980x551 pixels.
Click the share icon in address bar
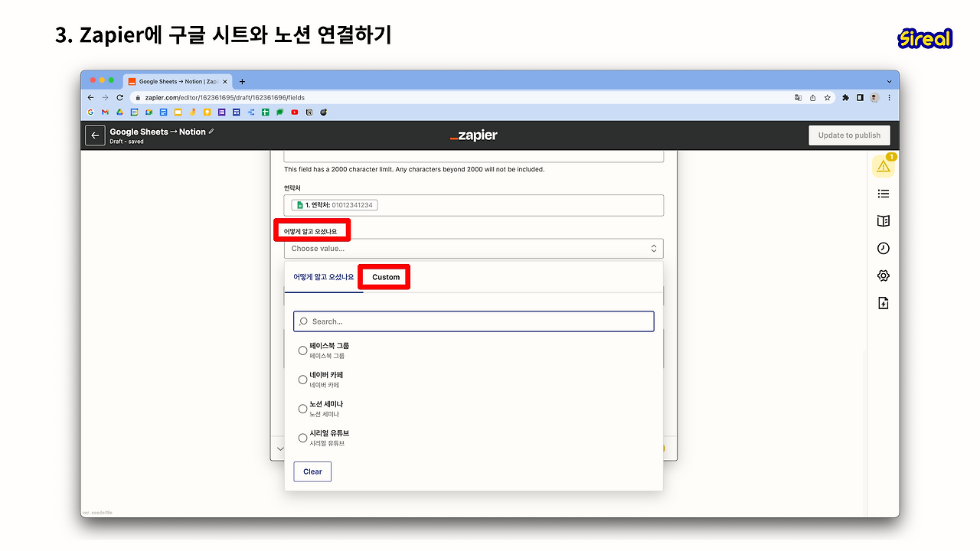coord(813,98)
